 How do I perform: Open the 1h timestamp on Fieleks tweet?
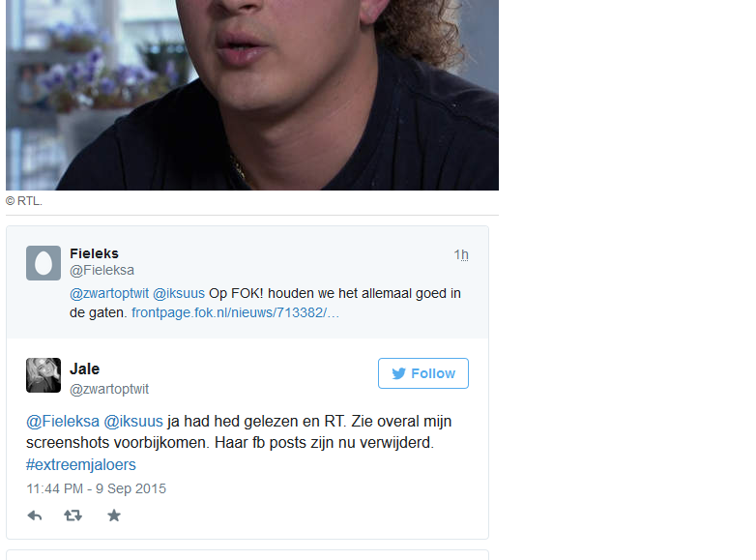(461, 254)
